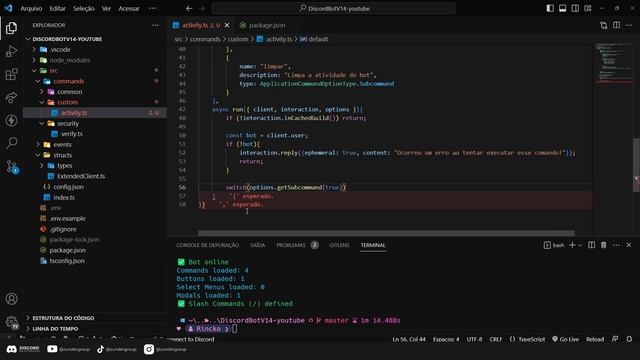Close the activity.ts editor tab
Viewport: 640px width, 360px height.
[x=227, y=25]
